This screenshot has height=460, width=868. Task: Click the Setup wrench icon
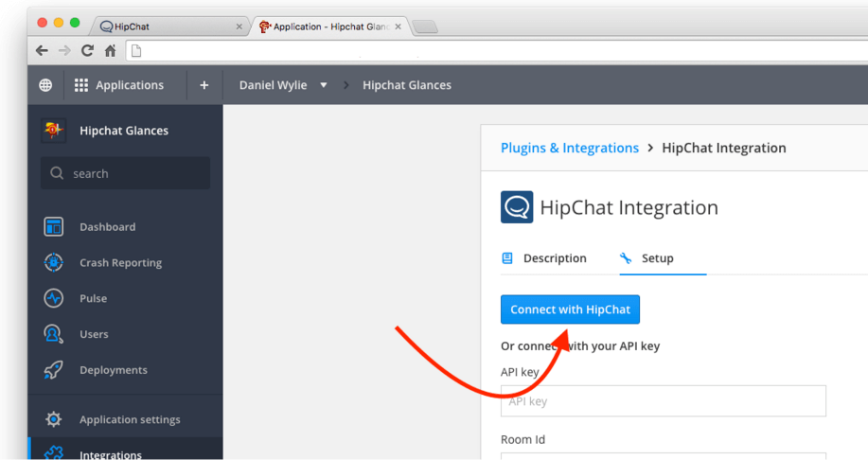coord(626,258)
